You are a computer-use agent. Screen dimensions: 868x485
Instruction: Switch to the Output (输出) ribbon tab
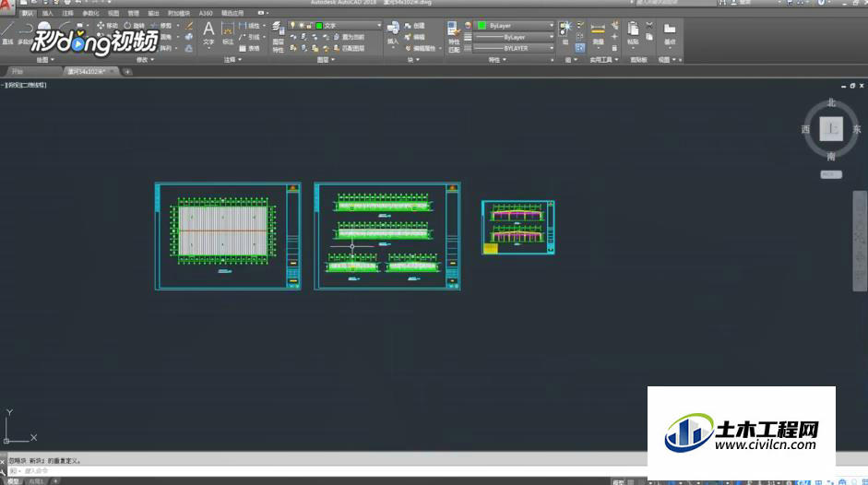click(153, 13)
